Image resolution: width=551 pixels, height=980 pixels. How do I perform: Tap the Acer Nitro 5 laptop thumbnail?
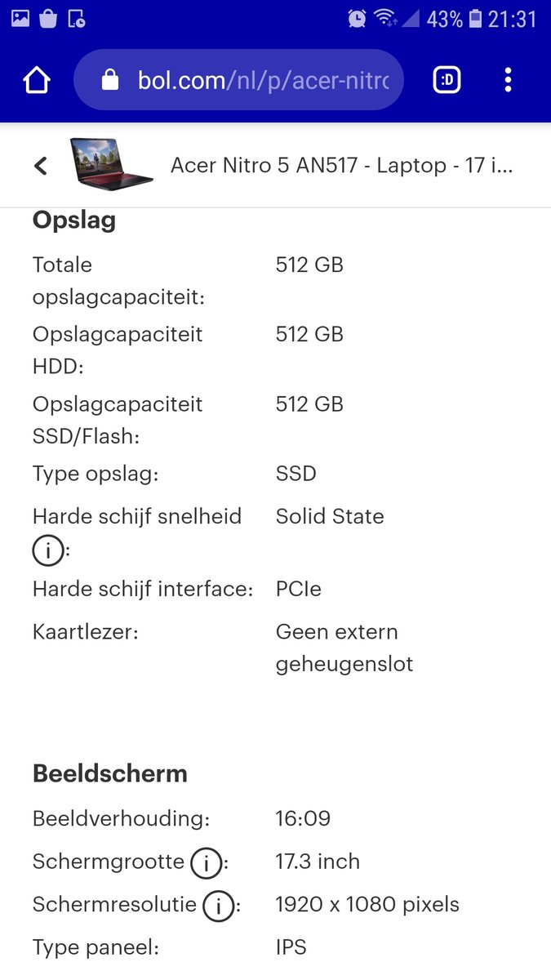111,163
